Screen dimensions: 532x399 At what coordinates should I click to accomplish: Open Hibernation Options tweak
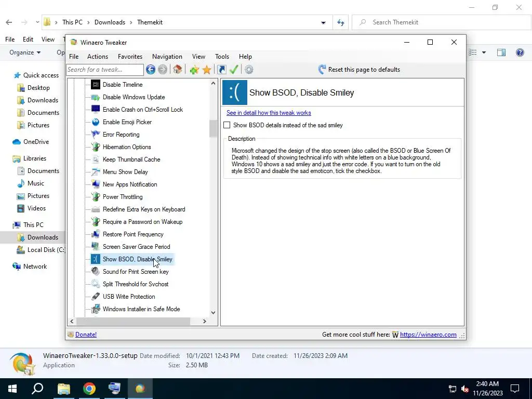pos(127,147)
